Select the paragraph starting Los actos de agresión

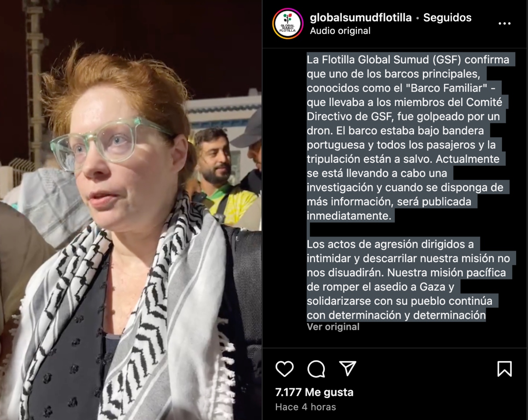[x=407, y=280]
